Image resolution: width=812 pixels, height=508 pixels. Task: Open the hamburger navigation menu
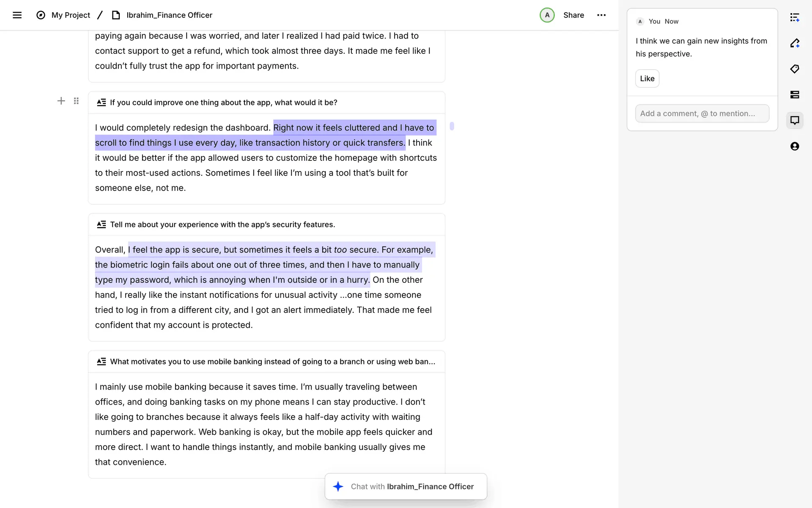coord(17,15)
